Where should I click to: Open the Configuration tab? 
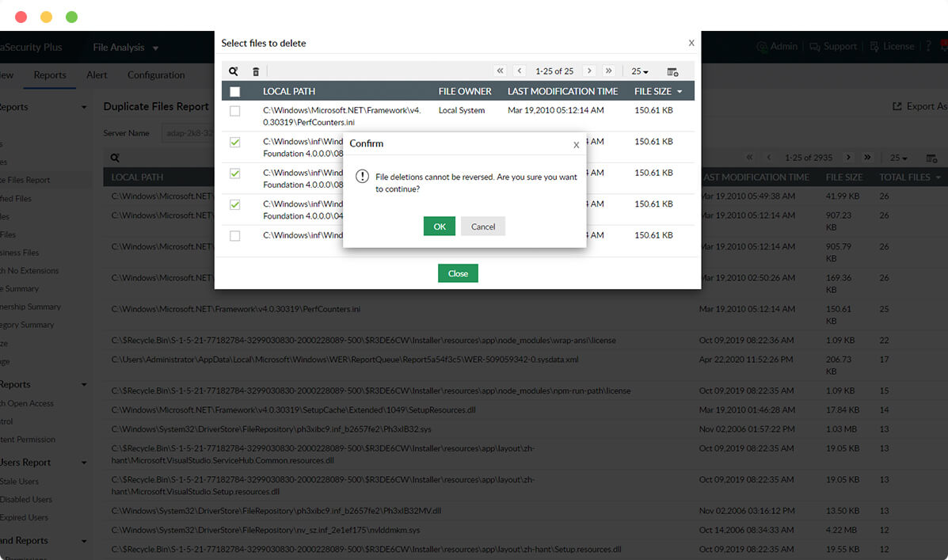click(x=155, y=75)
